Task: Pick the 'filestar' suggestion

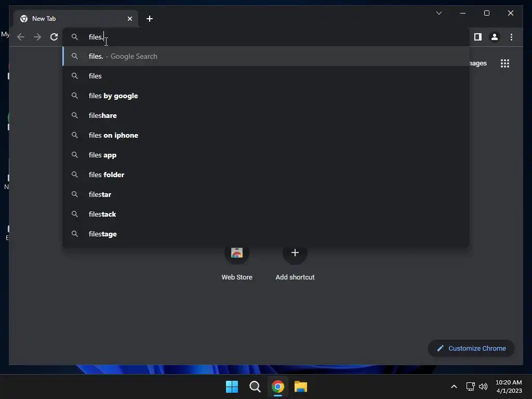Action: coord(266,194)
